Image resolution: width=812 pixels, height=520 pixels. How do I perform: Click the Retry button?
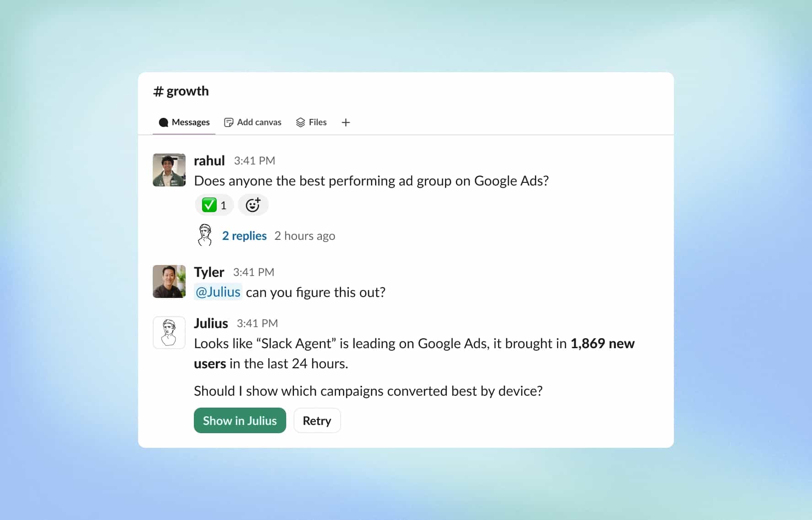click(x=317, y=420)
